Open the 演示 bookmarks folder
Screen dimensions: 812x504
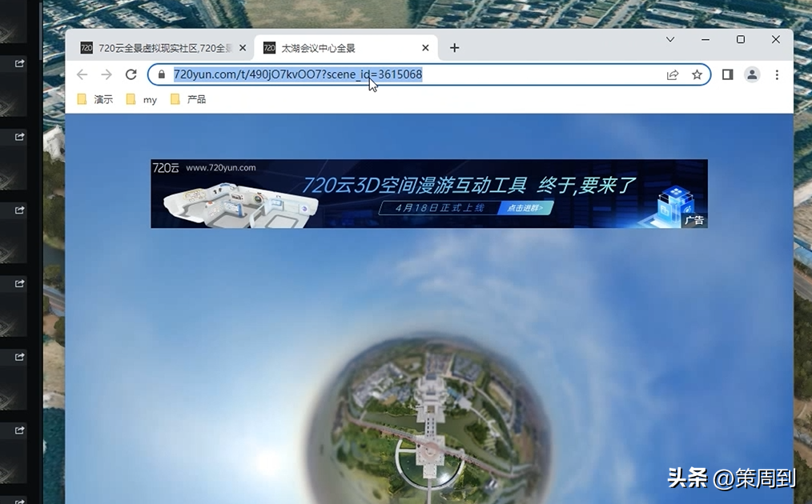95,99
